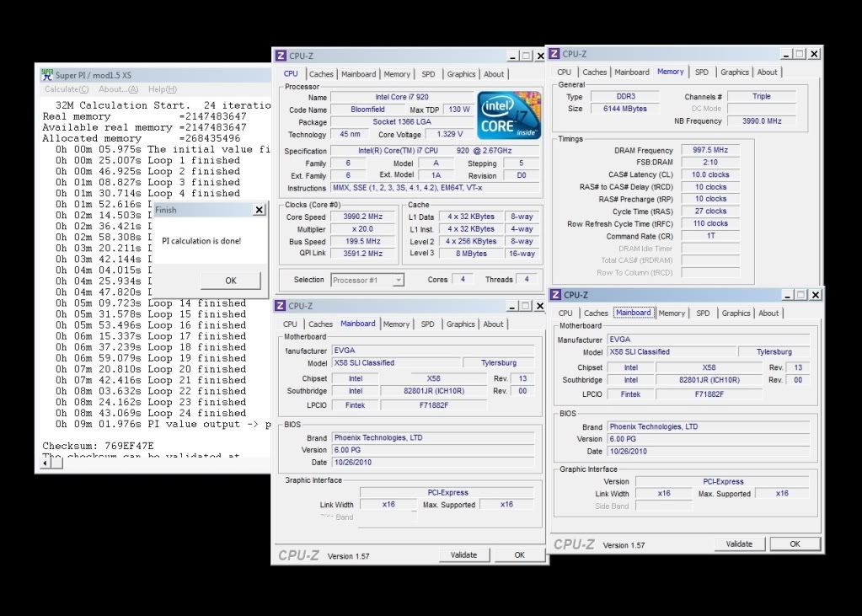Click the 'Loop 24 finished' line in Super PI
Screen dimensions: 862x616
[151, 413]
